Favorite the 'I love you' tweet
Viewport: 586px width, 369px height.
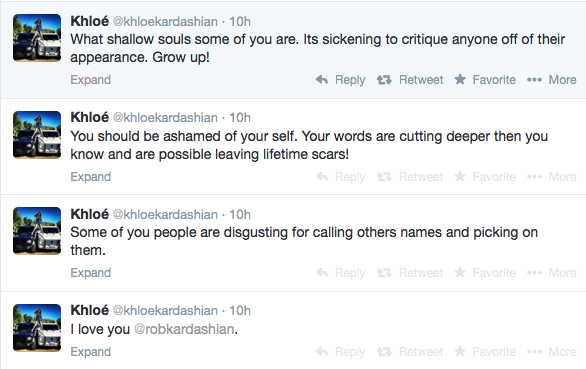click(485, 351)
